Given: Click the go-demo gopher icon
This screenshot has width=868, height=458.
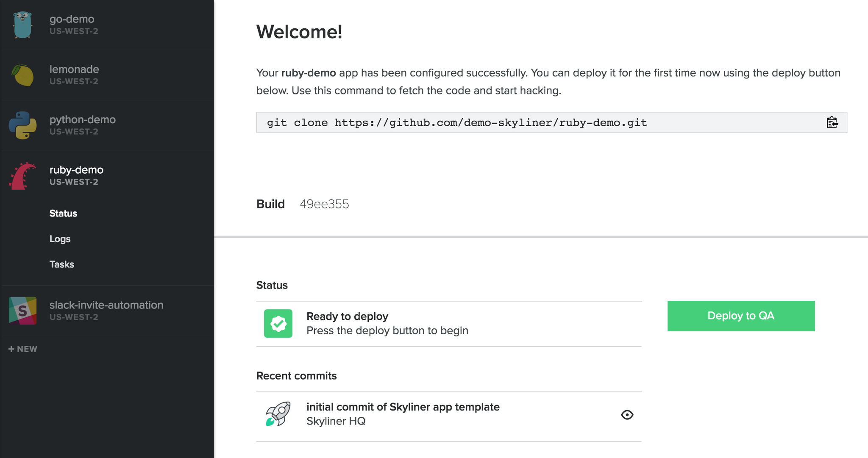Looking at the screenshot, I should coord(22,25).
